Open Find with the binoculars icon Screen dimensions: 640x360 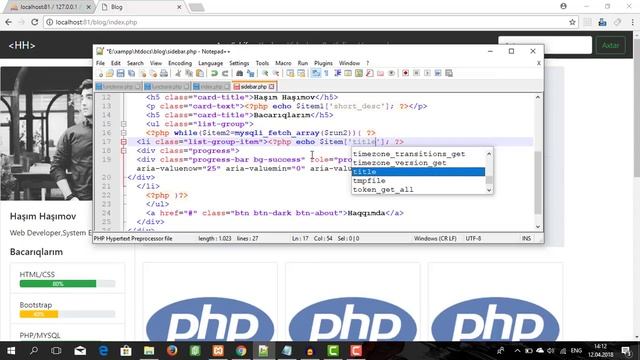click(240, 73)
